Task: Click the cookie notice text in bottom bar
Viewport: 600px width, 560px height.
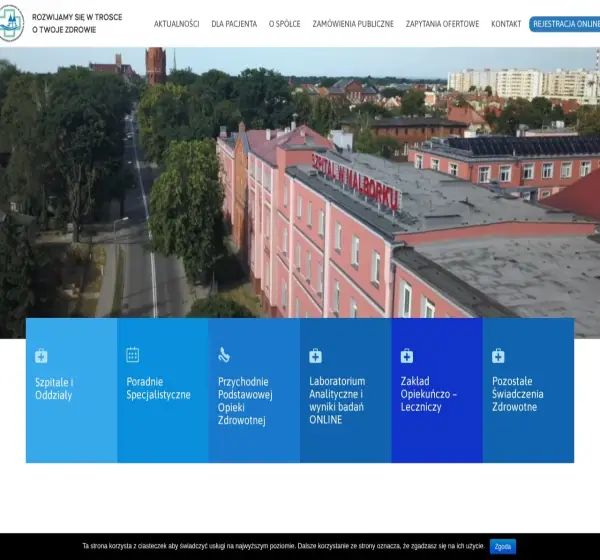Action: 284,546
